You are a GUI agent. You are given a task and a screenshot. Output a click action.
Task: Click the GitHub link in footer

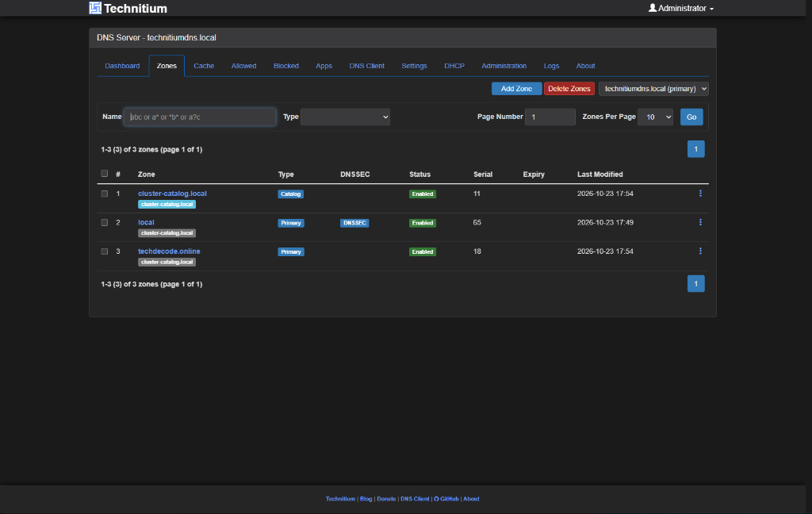(x=446, y=499)
